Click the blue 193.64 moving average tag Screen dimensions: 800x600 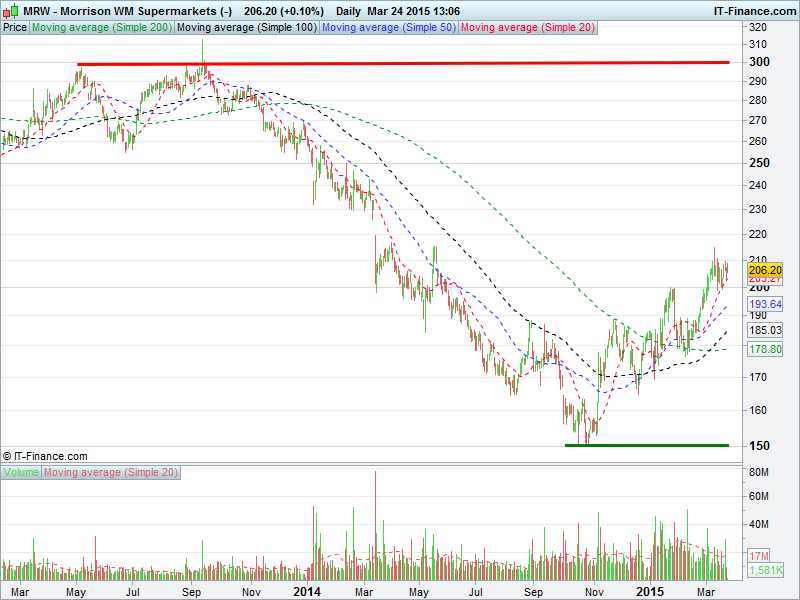click(x=764, y=303)
